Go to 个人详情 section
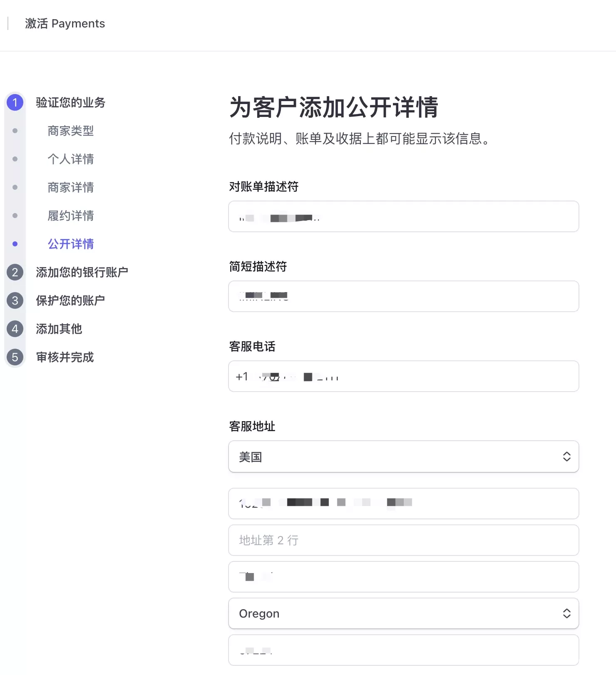 click(x=70, y=159)
